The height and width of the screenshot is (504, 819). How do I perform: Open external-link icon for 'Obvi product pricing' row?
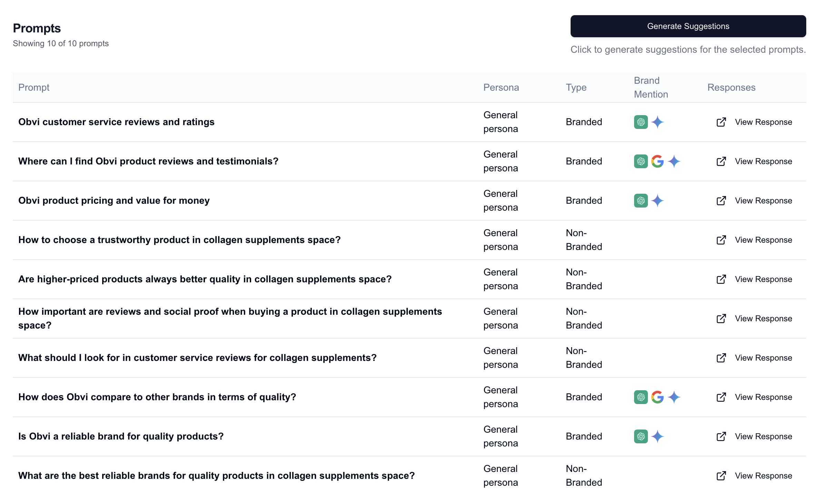click(721, 201)
